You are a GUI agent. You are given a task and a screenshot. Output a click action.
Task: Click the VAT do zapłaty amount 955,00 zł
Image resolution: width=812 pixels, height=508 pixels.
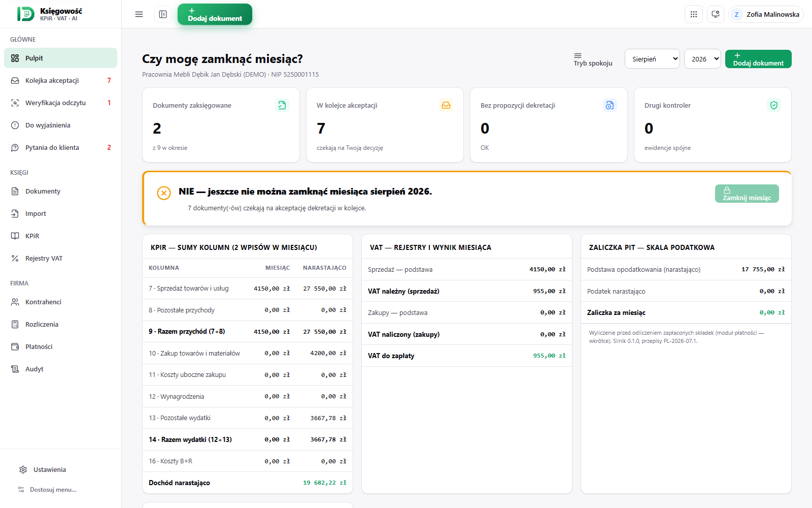549,356
